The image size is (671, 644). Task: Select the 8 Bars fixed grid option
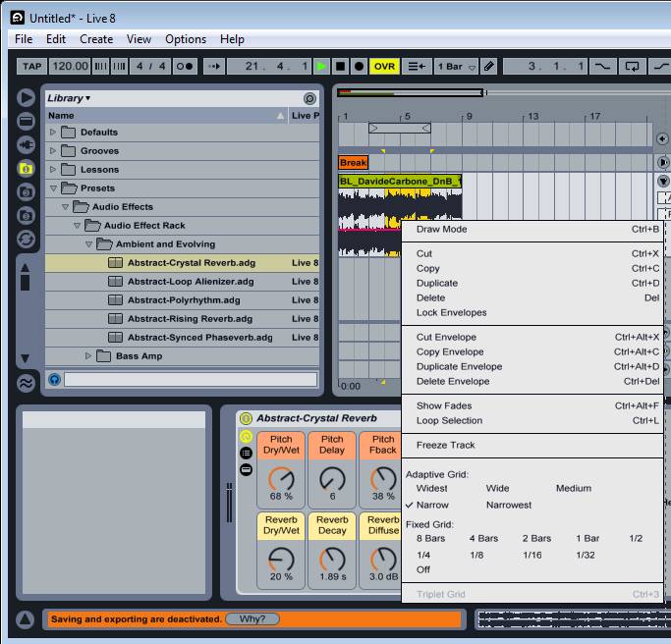pyautogui.click(x=431, y=538)
